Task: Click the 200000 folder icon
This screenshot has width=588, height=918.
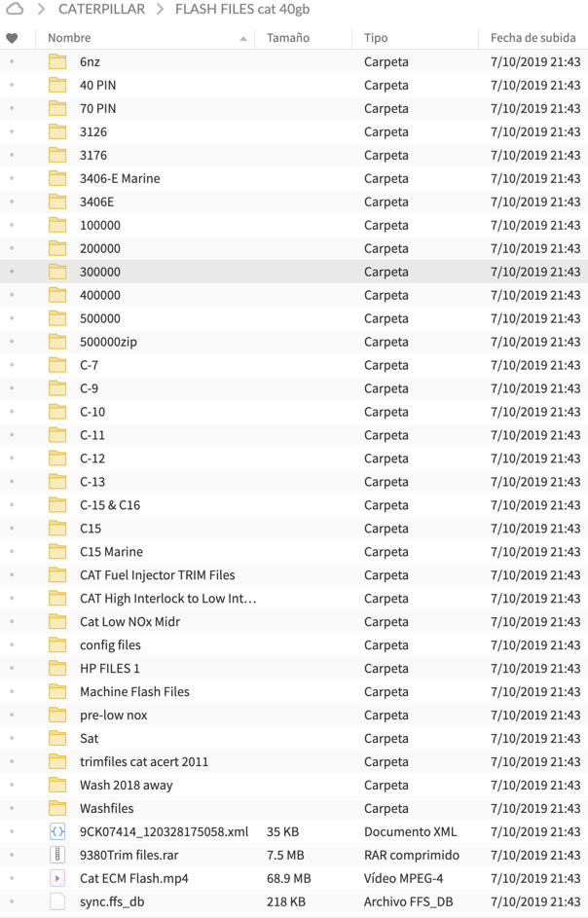Action: 57,248
